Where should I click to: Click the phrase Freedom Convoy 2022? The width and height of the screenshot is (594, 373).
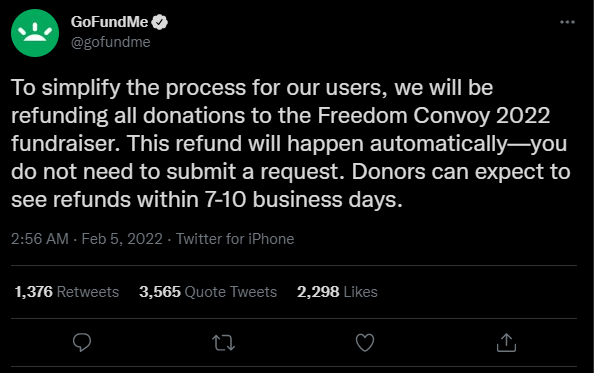pyautogui.click(x=434, y=115)
